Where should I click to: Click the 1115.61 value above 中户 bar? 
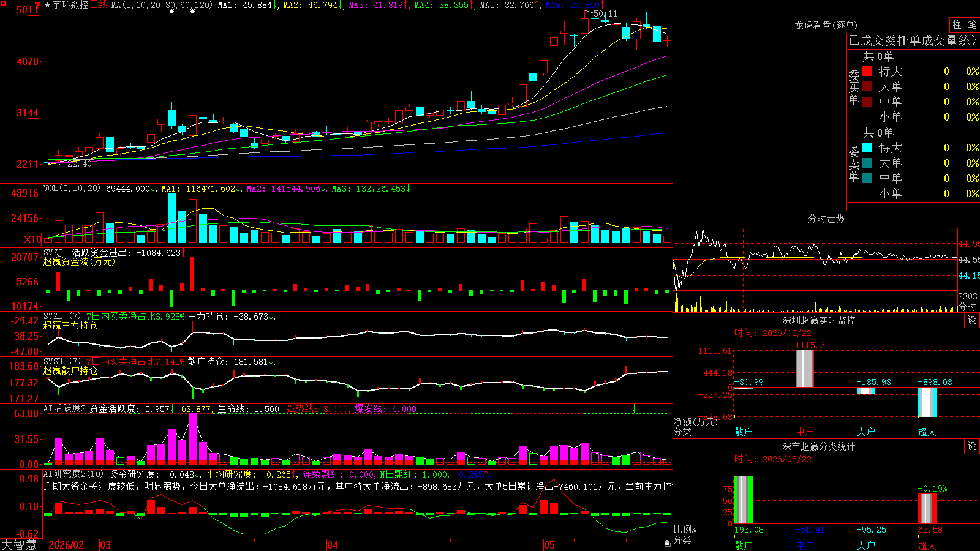(x=812, y=345)
